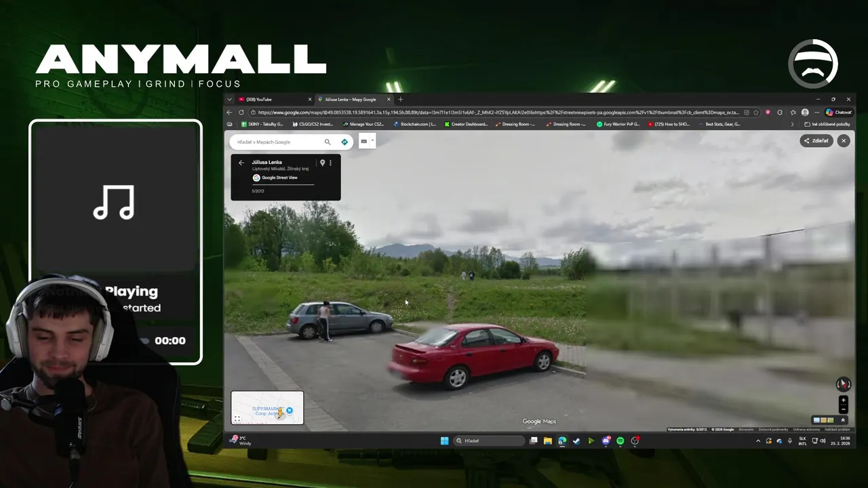The image size is (868, 488).
Task: Click the minimap thumbnail with Supermarket Coop
Action: coord(267,407)
